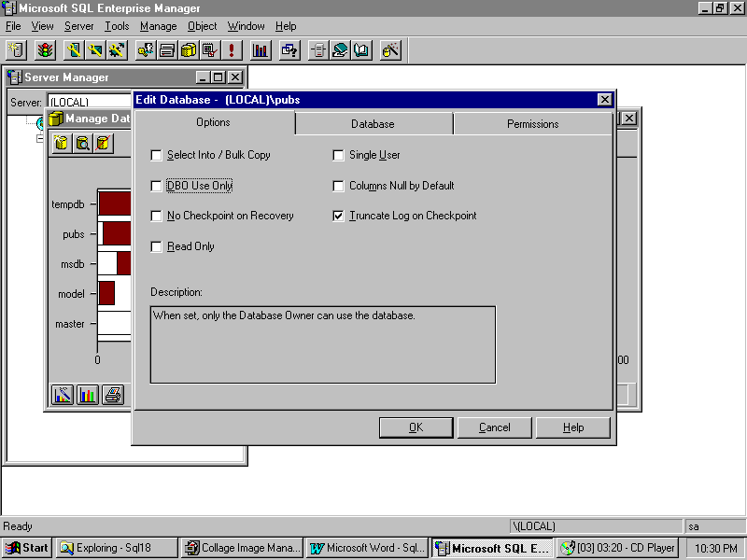
Task: Click the yellow database cube toolbar icon
Action: pos(190,50)
